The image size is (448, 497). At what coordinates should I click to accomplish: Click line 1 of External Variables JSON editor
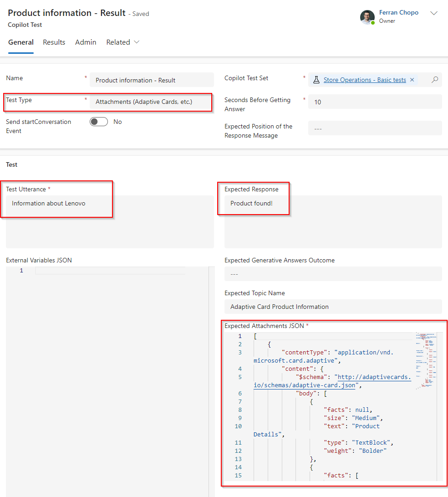tap(110, 271)
